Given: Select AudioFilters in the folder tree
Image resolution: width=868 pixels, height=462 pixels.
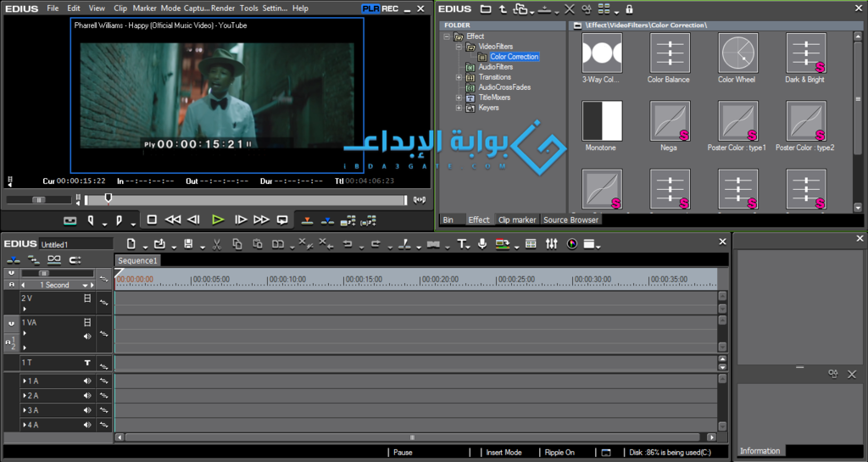Looking at the screenshot, I should 495,67.
